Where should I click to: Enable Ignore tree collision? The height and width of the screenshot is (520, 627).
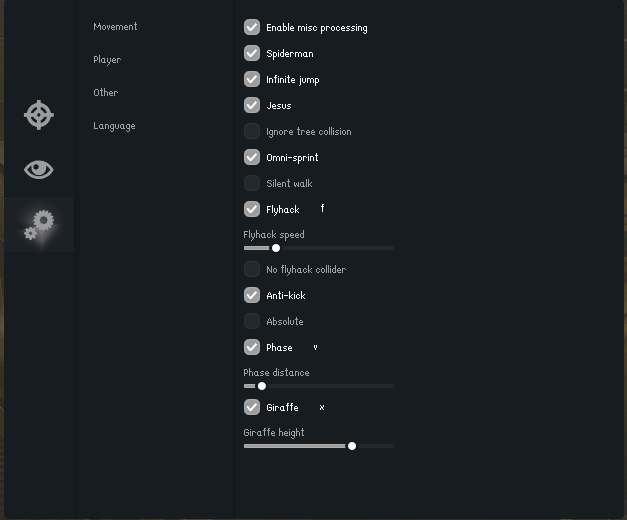(252, 131)
